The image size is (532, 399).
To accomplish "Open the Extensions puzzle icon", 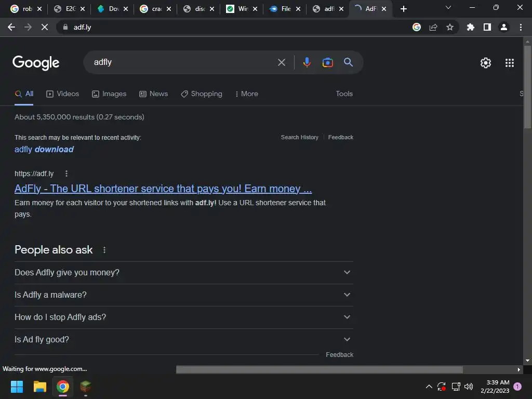I will coord(471,27).
